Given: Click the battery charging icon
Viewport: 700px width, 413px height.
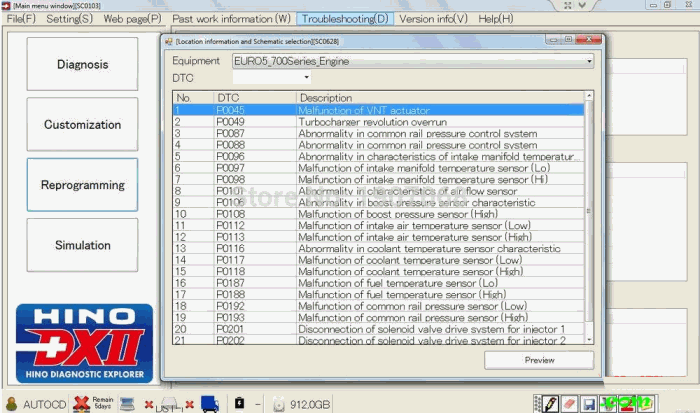Looking at the screenshot, I should point(239,403).
